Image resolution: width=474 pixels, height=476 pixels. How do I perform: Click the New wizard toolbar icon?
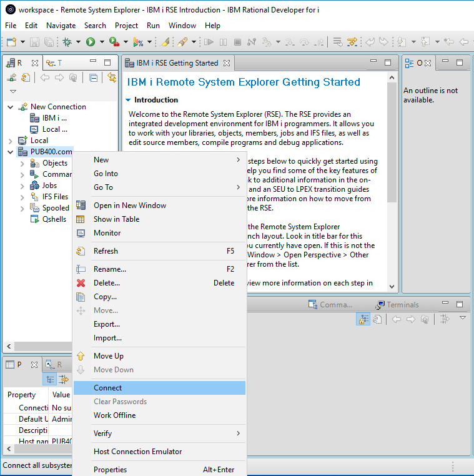(x=11, y=42)
